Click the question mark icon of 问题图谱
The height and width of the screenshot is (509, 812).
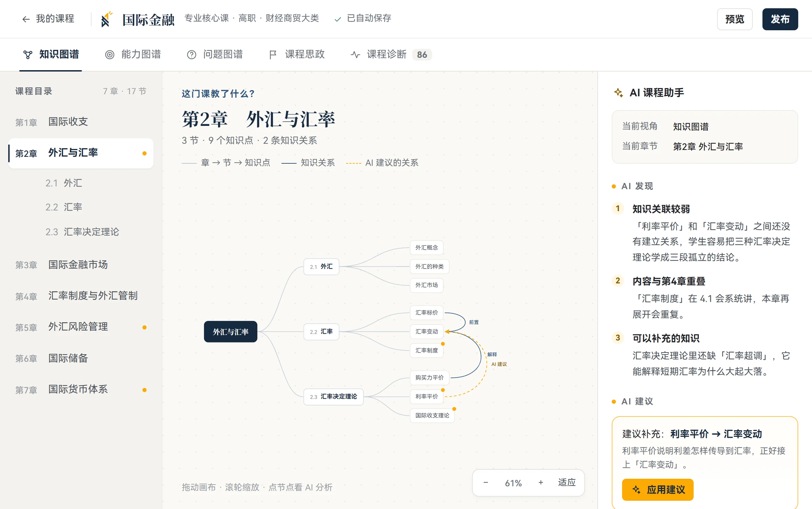[191, 55]
